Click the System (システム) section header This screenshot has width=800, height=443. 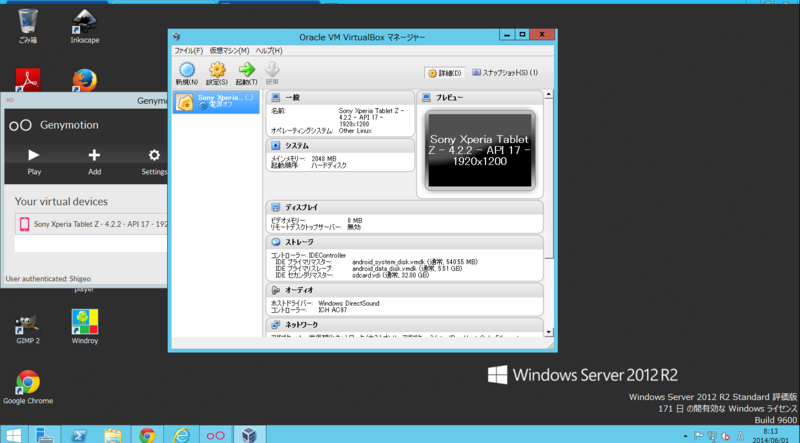coord(340,145)
